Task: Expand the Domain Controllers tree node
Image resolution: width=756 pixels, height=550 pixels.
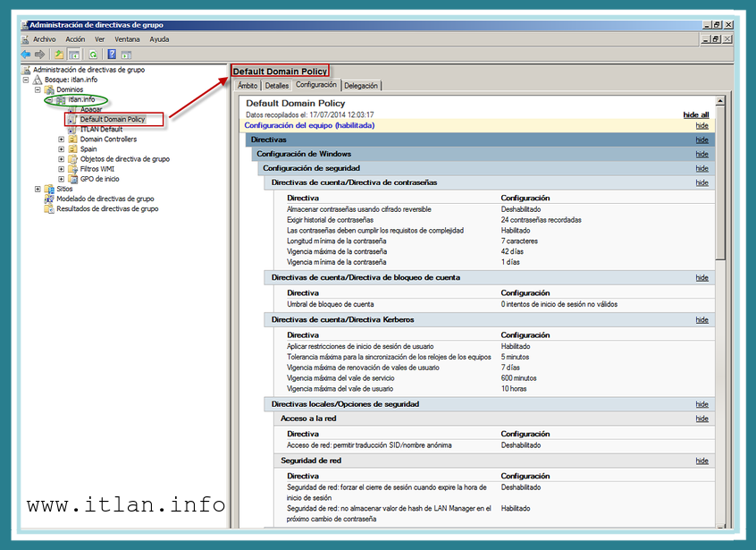Action: click(x=62, y=140)
